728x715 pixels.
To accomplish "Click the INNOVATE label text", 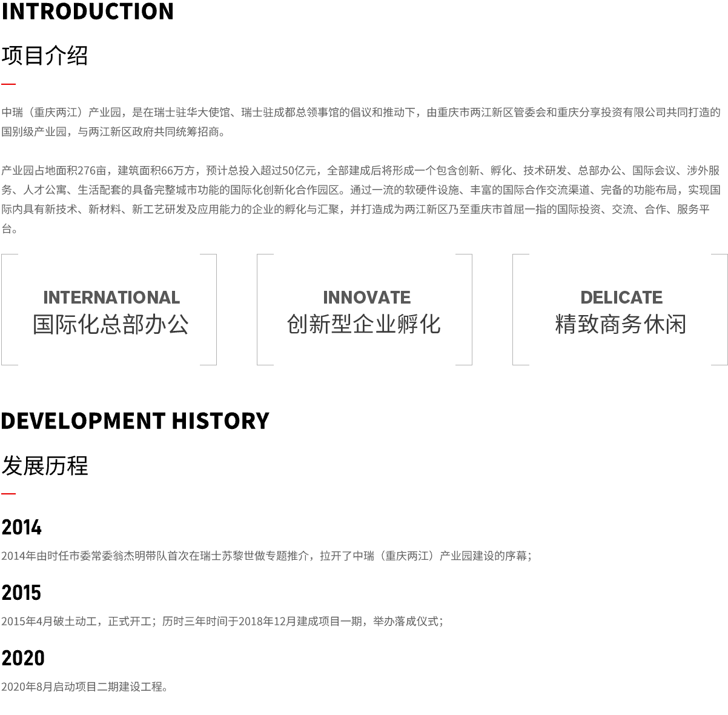I will coord(366,298).
